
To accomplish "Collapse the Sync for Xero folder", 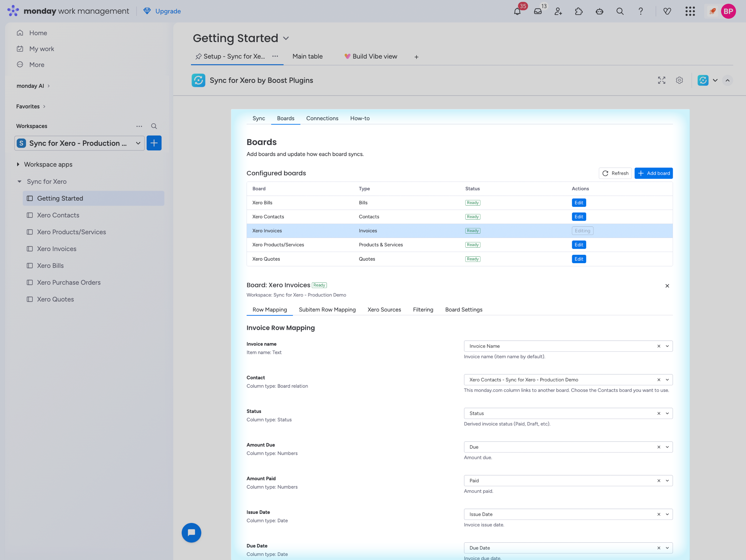I will [20, 181].
